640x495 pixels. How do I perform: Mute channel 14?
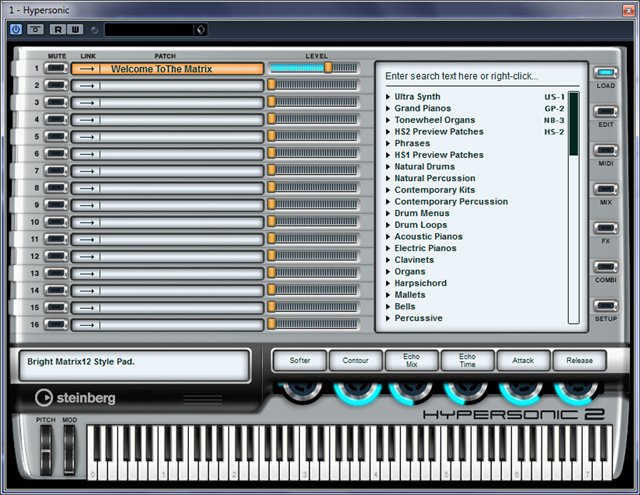click(56, 291)
